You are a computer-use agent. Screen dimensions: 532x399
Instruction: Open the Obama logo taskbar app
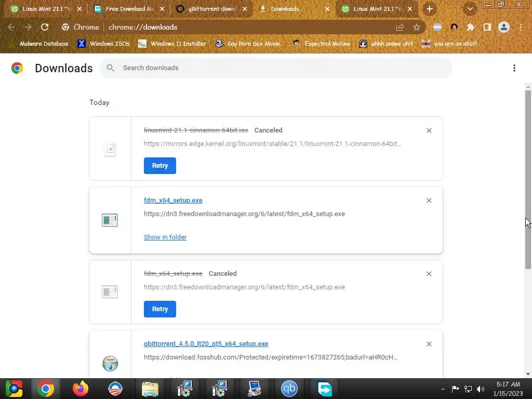[x=115, y=389]
